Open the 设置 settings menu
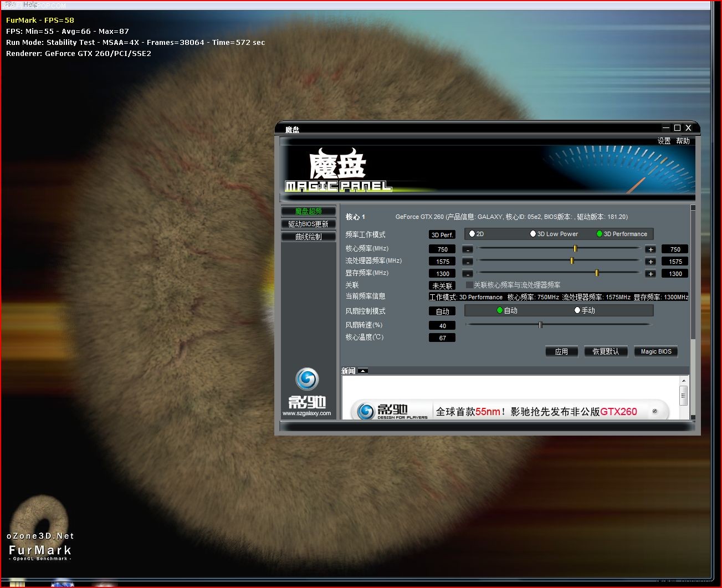722x588 pixels. point(664,141)
